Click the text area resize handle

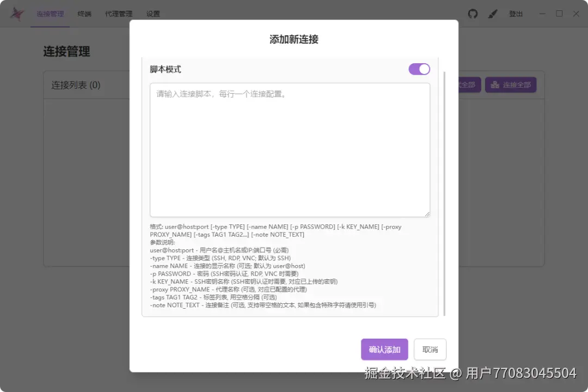pyautogui.click(x=427, y=214)
